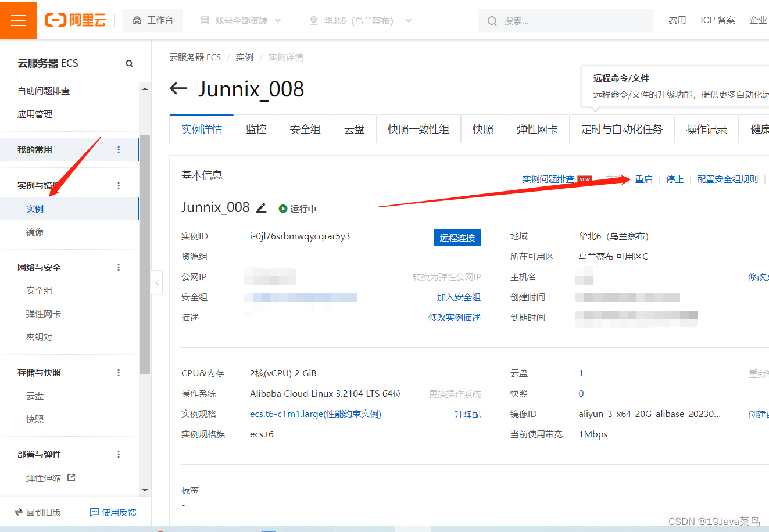Expand the 华北6 (乌兰察布) region dropdown
The image size is (769, 532).
(360, 20)
